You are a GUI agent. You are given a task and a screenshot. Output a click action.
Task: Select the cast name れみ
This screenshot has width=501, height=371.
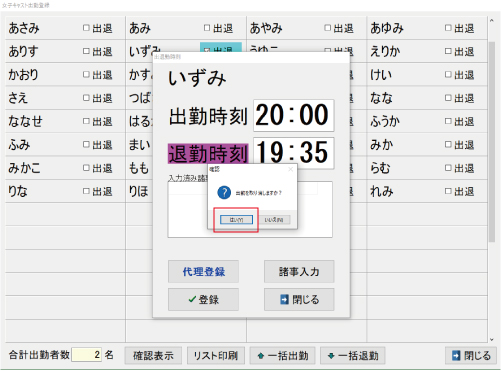click(382, 191)
